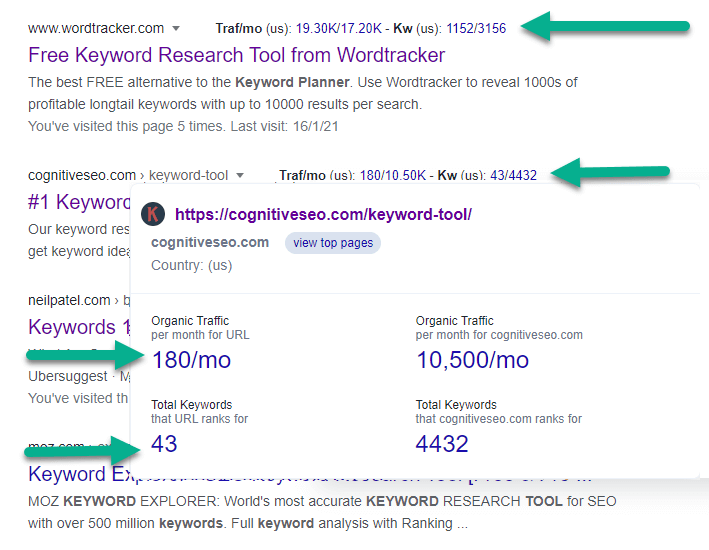Click 'Total Keywords that cognitiveseo.com ranks for' label
Image resolution: width=709 pixels, height=550 pixels.
click(x=499, y=412)
